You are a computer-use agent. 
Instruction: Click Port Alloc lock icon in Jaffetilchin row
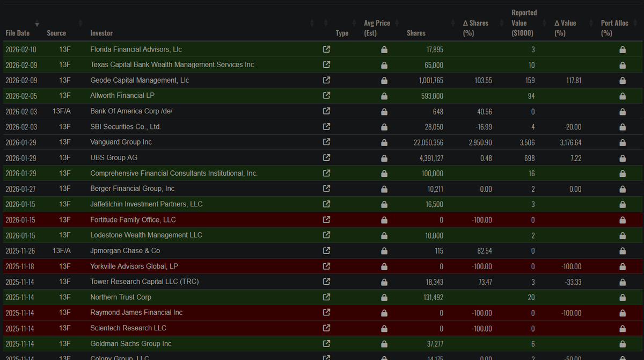point(623,204)
